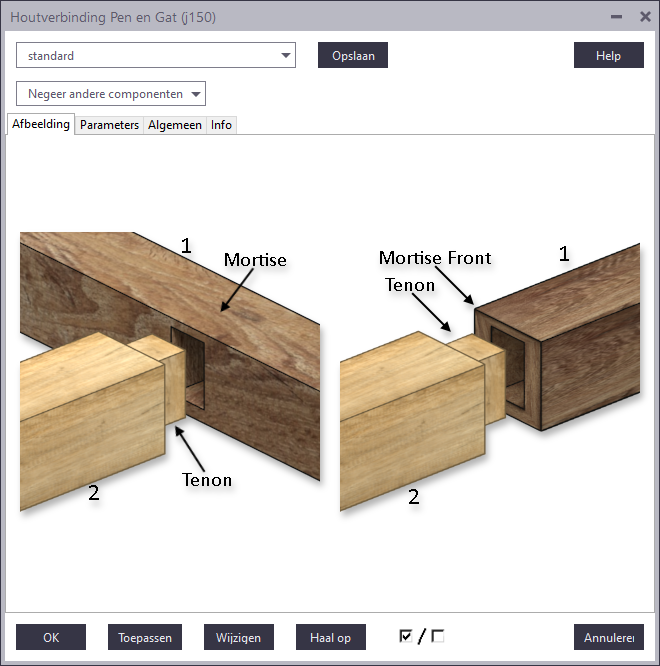The height and width of the screenshot is (666, 660).
Task: Click the checked box icon in bottom bar
Action: tap(406, 636)
